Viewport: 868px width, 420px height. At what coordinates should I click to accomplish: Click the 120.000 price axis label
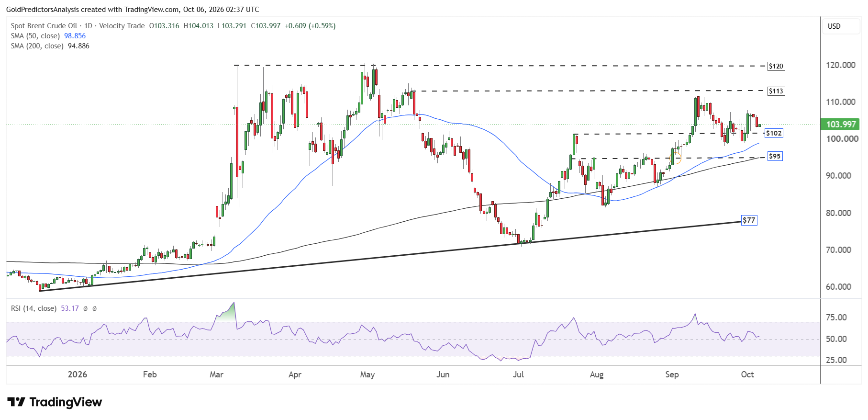click(x=841, y=65)
